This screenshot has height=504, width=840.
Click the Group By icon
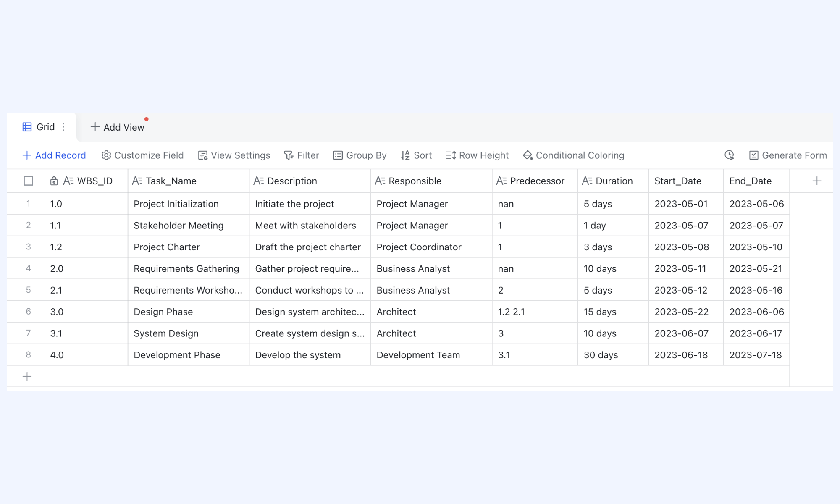tap(338, 155)
